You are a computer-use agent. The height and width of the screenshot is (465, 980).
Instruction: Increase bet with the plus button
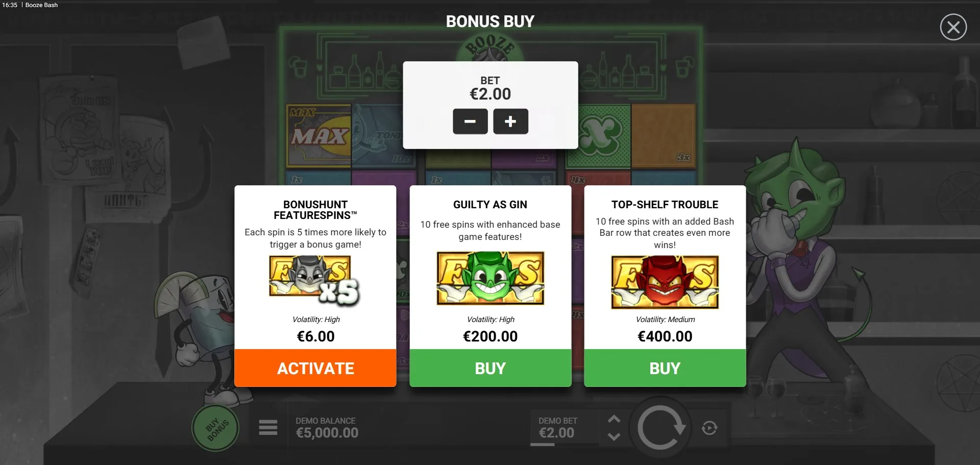click(510, 121)
